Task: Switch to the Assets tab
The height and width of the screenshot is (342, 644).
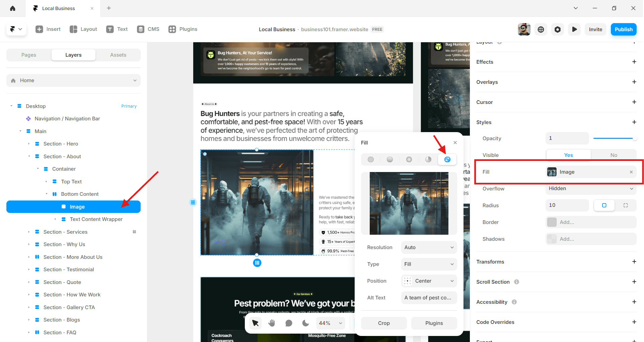Action: click(x=118, y=55)
